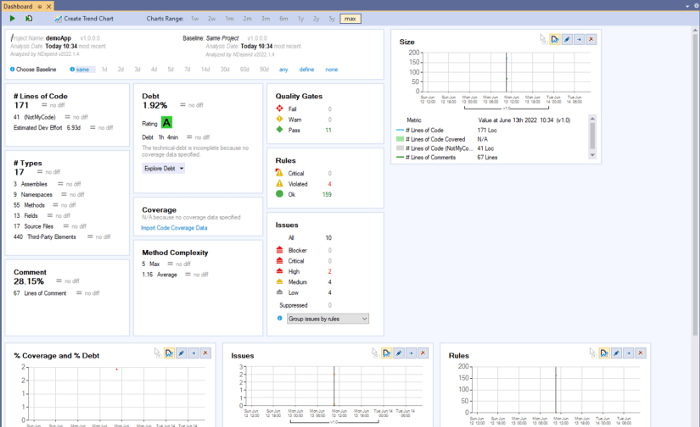Click the red X icon on Rules chart
The width and height of the screenshot is (700, 427).
coord(639,353)
